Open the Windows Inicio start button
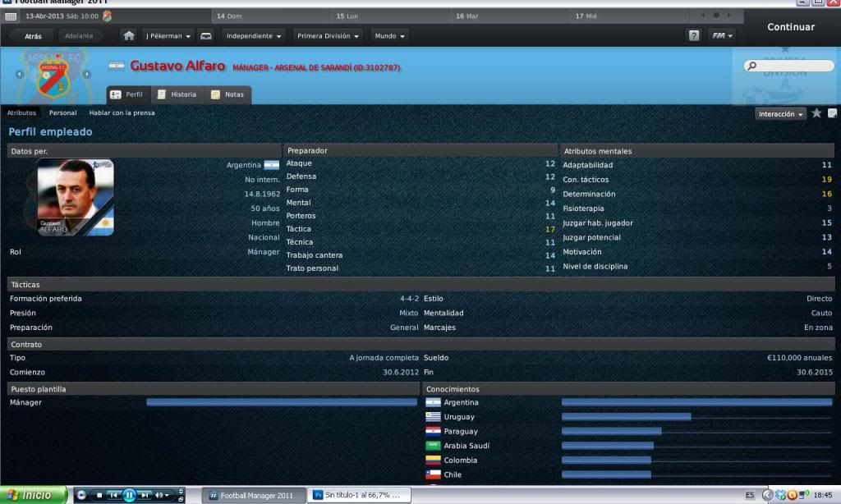The height and width of the screenshot is (504, 841). [34, 496]
